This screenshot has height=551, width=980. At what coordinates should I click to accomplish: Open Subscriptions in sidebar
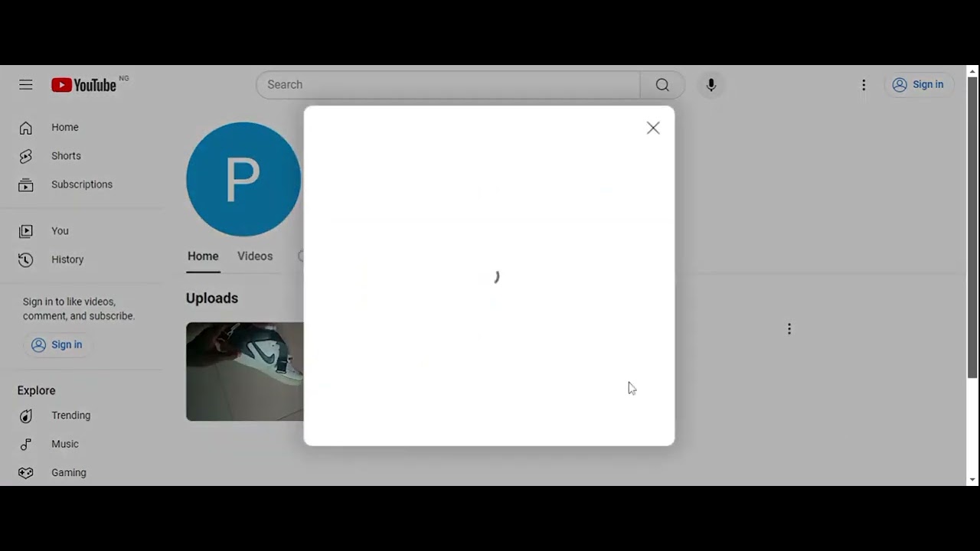coord(83,184)
